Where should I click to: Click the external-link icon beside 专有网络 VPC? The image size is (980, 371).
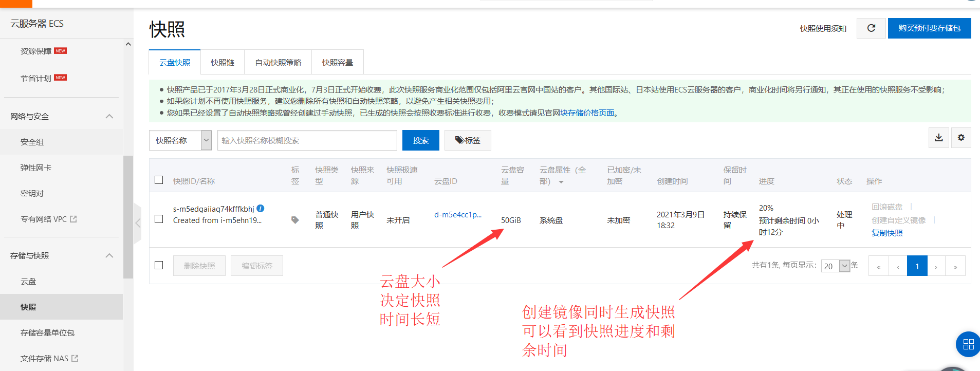(73, 219)
